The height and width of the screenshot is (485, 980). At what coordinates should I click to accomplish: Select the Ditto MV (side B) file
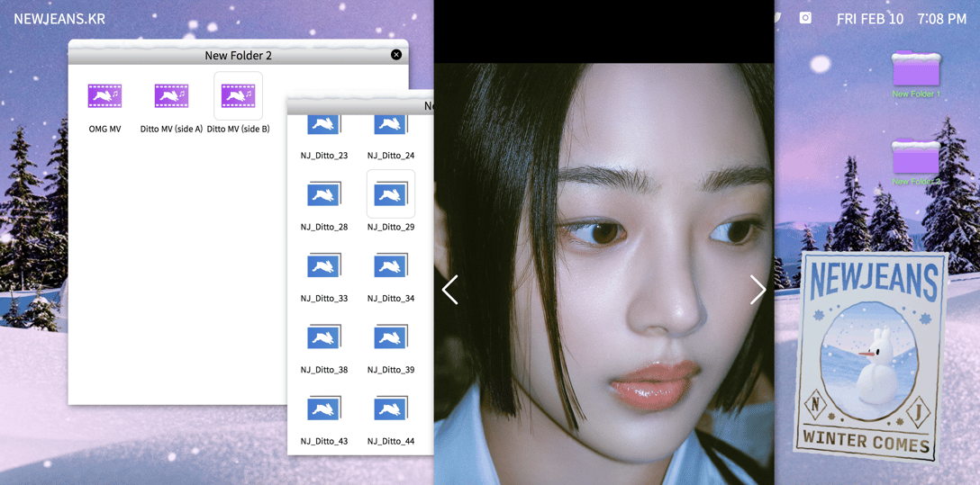[x=238, y=96]
